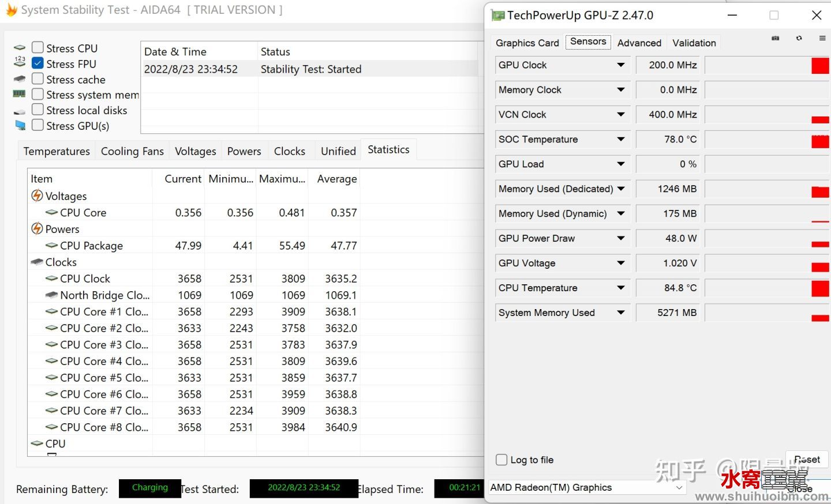
Task: Open the GPU Power Draw dropdown
Action: coord(621,239)
